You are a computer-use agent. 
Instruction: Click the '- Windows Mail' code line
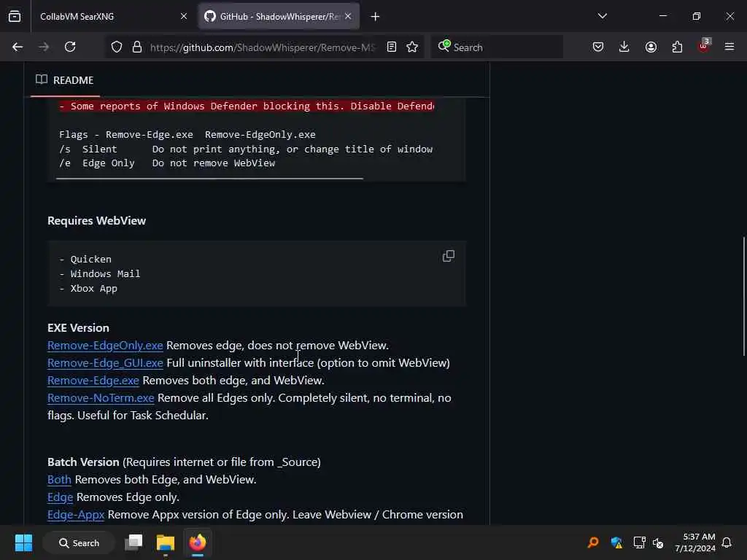(99, 274)
